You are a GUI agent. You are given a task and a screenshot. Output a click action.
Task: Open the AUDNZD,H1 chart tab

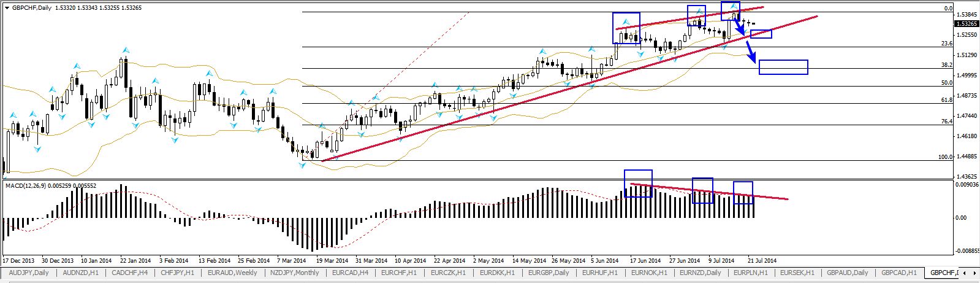pyautogui.click(x=80, y=273)
